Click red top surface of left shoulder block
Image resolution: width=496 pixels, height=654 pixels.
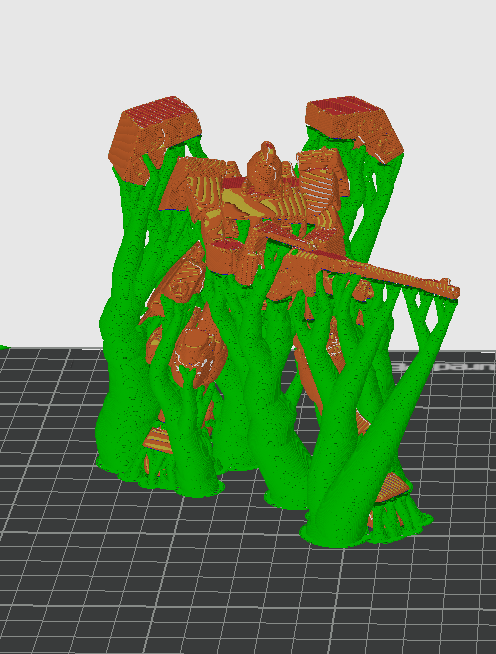(x=159, y=111)
